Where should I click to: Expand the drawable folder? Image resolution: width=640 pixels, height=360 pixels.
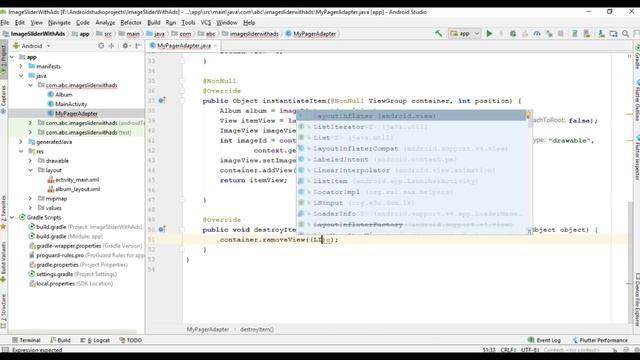(x=31, y=161)
